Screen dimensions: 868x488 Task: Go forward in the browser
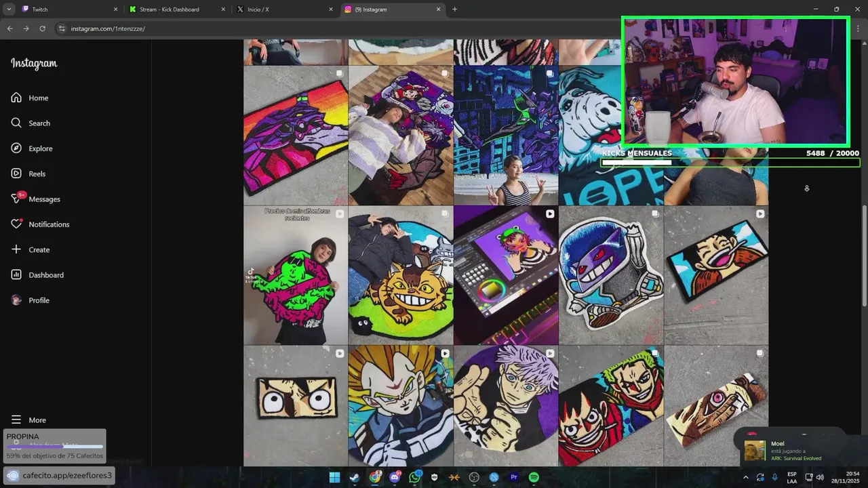(26, 28)
